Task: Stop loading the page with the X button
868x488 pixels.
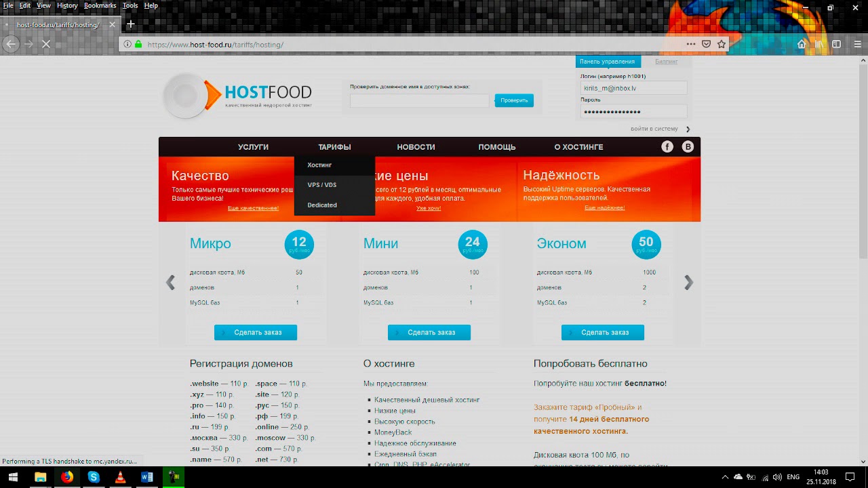Action: click(47, 44)
